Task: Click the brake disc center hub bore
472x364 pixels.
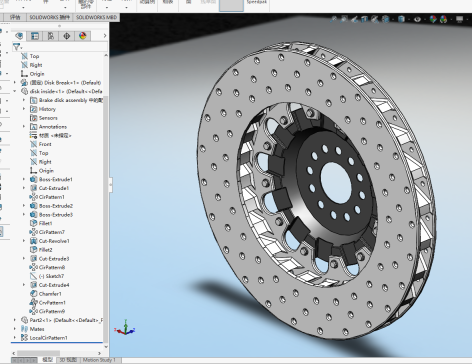Action: coord(336,182)
